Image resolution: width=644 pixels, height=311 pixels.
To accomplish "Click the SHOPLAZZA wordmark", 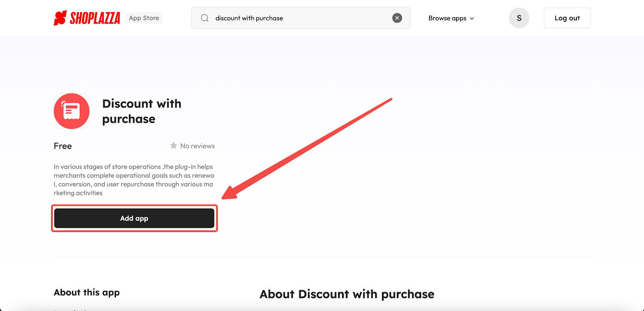I will coord(95,18).
